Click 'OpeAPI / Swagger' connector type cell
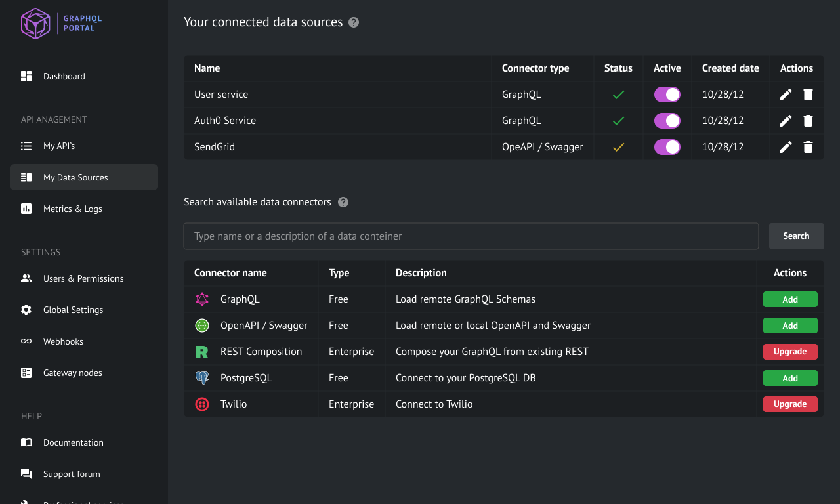This screenshot has height=504, width=840. (x=543, y=147)
